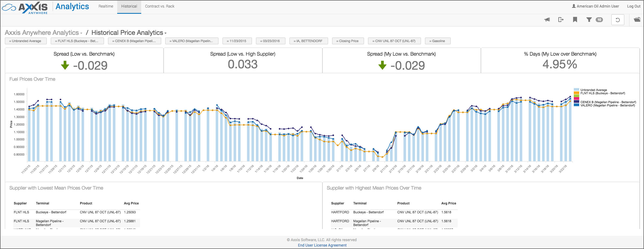Click Avg Price 1.25093 cell
This screenshot has height=249, width=644.
pos(130,212)
